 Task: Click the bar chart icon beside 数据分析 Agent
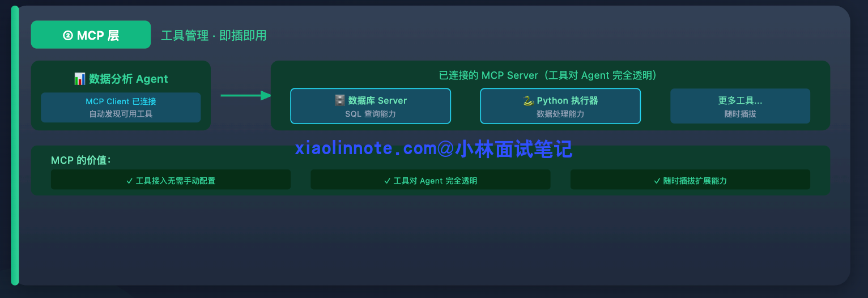(79, 79)
